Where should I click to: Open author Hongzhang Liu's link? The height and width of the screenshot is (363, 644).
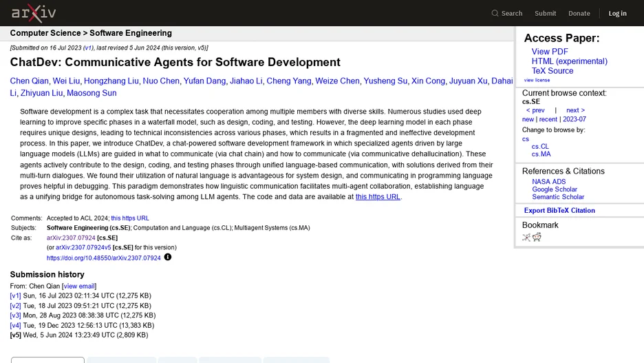point(111,81)
